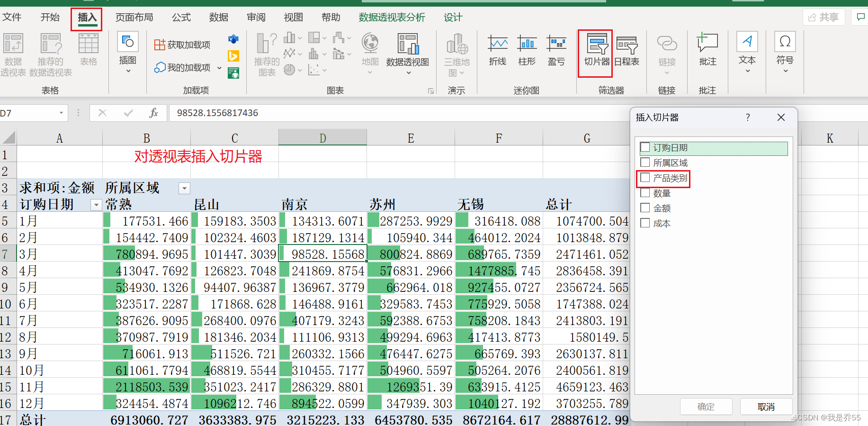Image resolution: width=868 pixels, height=426 pixels.
Task: Open the Illustrations (插图) menu
Action: [128, 53]
